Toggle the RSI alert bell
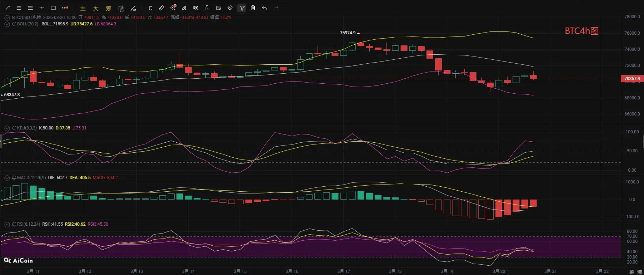Image resolution: width=644 pixels, height=275 pixels. 14,224
